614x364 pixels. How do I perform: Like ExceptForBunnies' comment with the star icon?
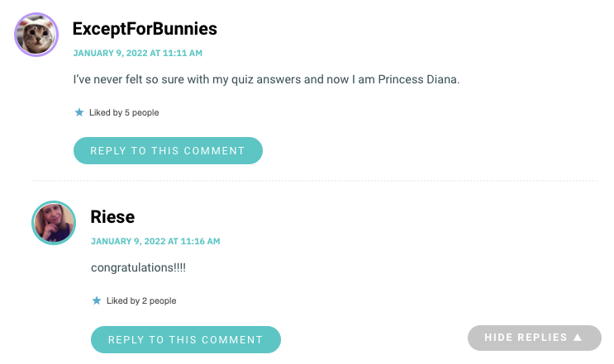[x=79, y=112]
